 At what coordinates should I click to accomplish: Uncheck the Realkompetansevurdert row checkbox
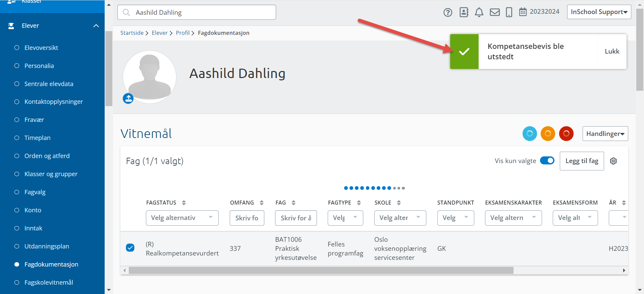(130, 248)
